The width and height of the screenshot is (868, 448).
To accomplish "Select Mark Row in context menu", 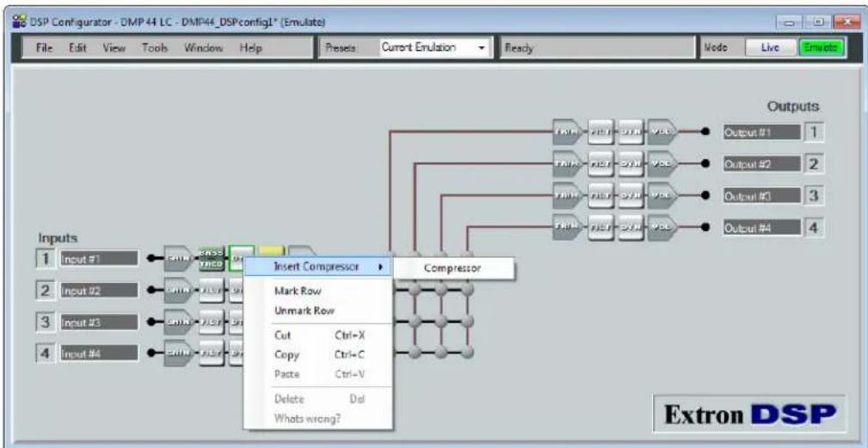I will coord(319,291).
